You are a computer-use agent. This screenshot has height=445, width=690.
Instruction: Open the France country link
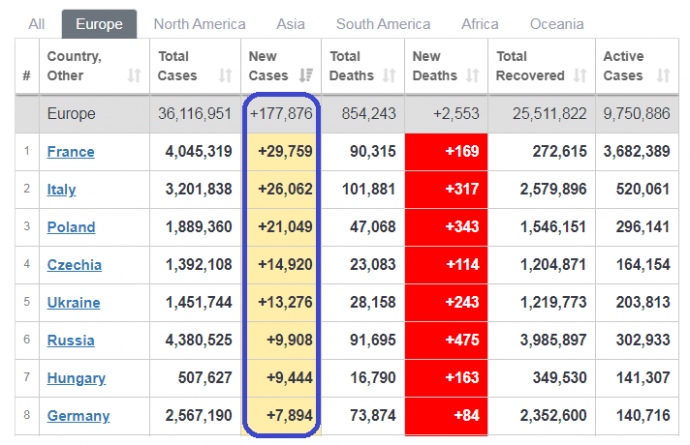71,152
